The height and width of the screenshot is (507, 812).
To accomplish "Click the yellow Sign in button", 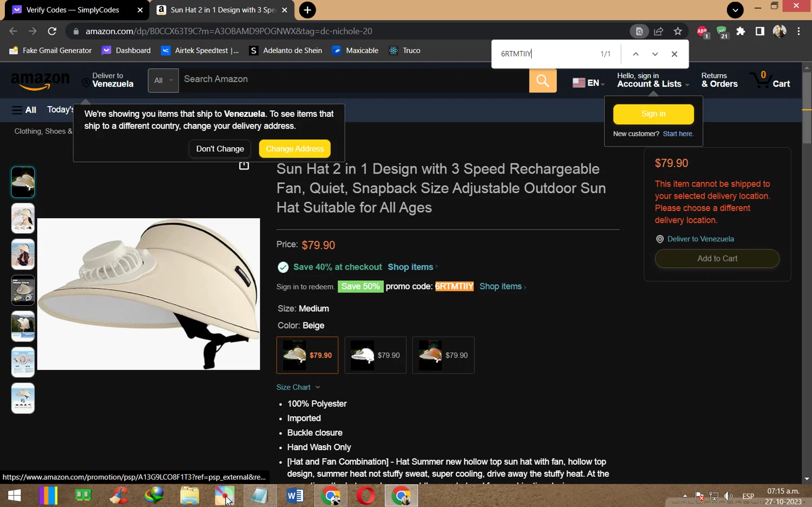I will pyautogui.click(x=653, y=114).
